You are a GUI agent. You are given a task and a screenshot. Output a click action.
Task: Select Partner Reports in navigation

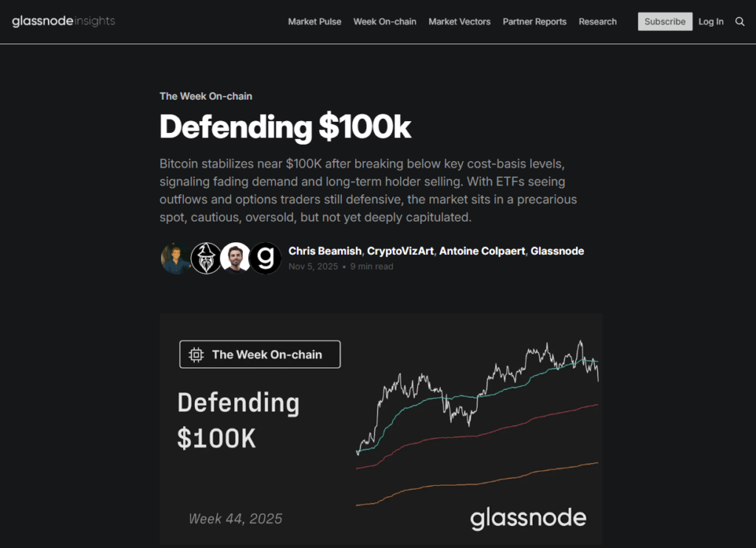pyautogui.click(x=535, y=21)
